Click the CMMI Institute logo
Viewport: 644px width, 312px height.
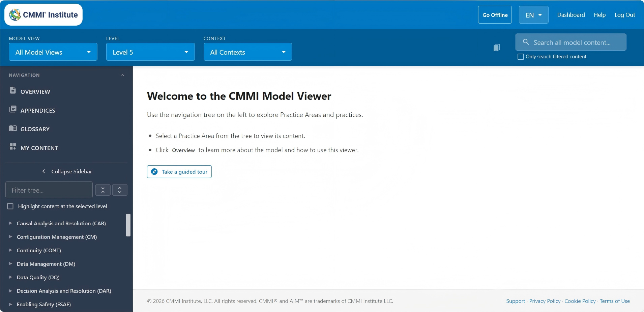coord(43,15)
